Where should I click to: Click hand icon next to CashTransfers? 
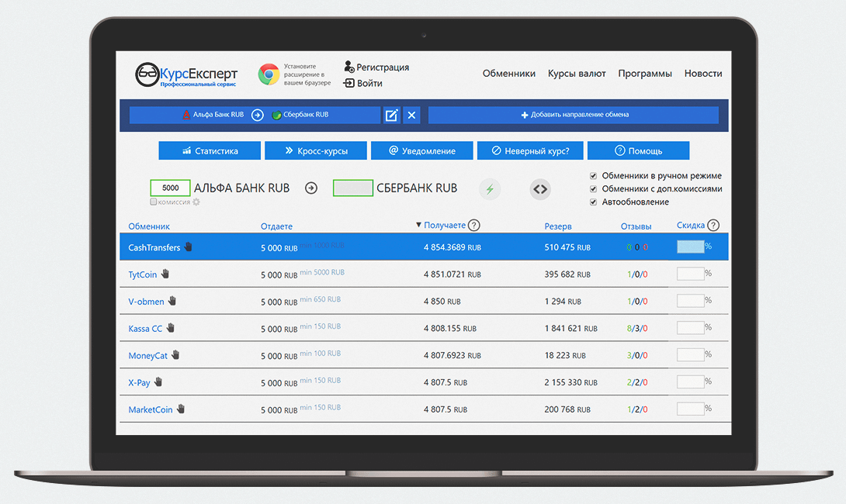click(189, 247)
